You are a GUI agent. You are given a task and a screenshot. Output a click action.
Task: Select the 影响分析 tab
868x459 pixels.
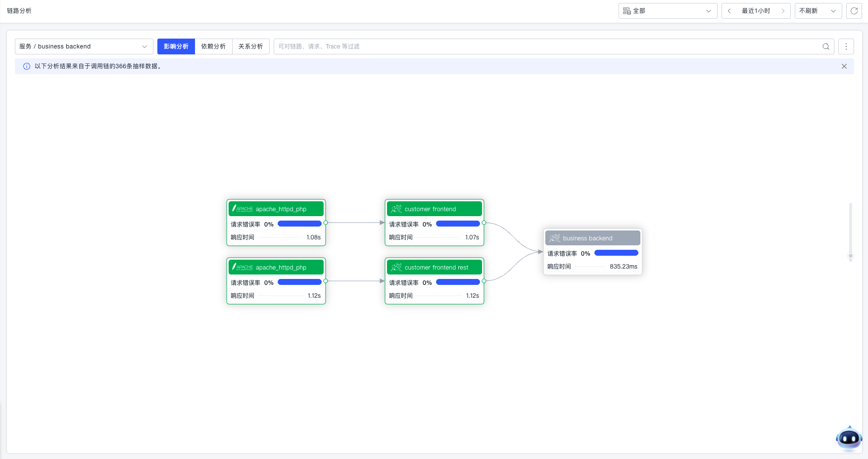click(176, 46)
